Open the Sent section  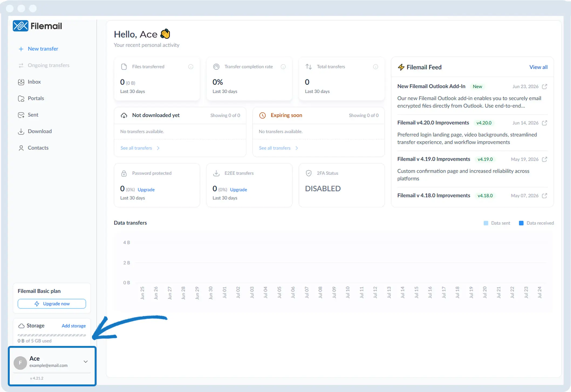tap(33, 115)
